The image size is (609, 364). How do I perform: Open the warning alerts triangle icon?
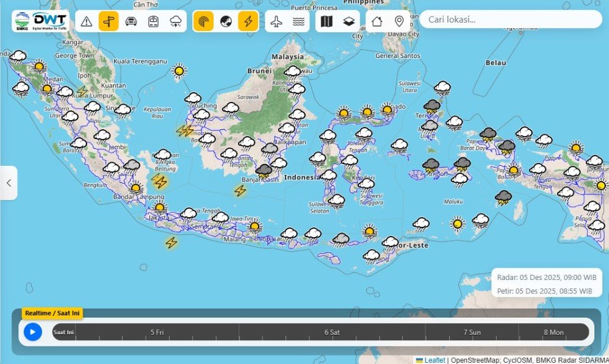[87, 21]
